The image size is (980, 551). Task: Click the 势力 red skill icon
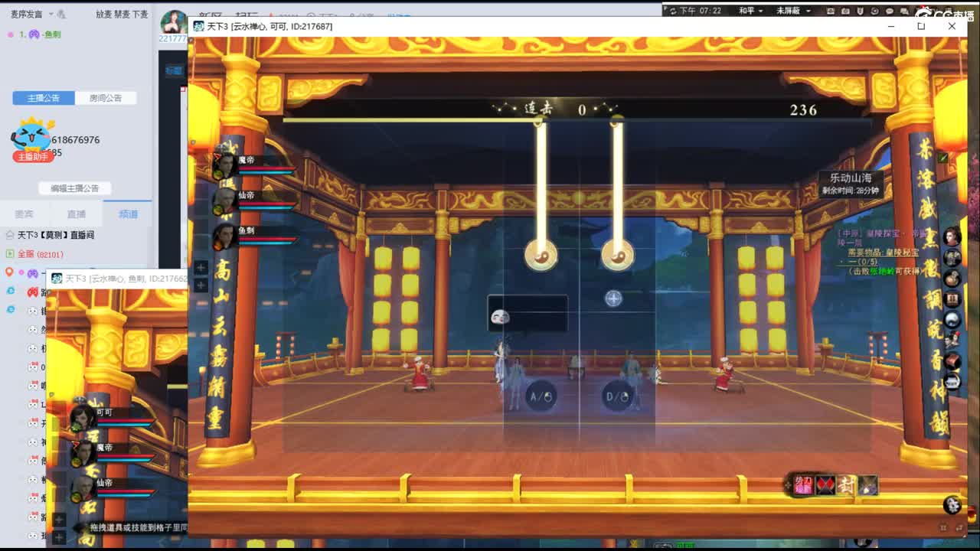coord(803,485)
